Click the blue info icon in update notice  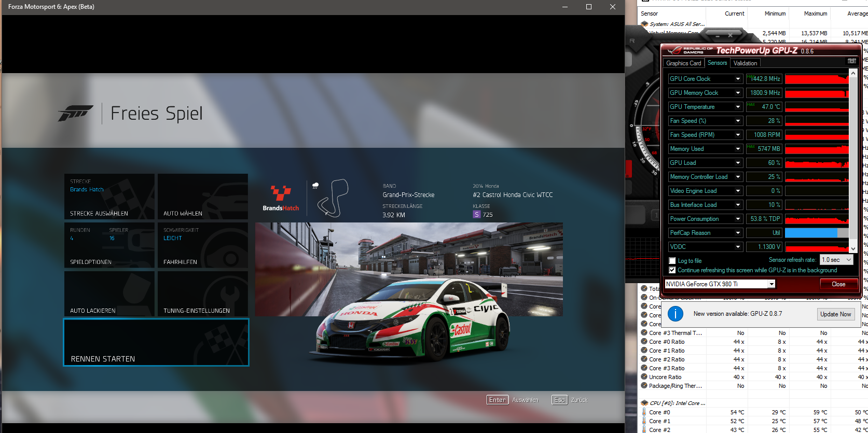[675, 314]
